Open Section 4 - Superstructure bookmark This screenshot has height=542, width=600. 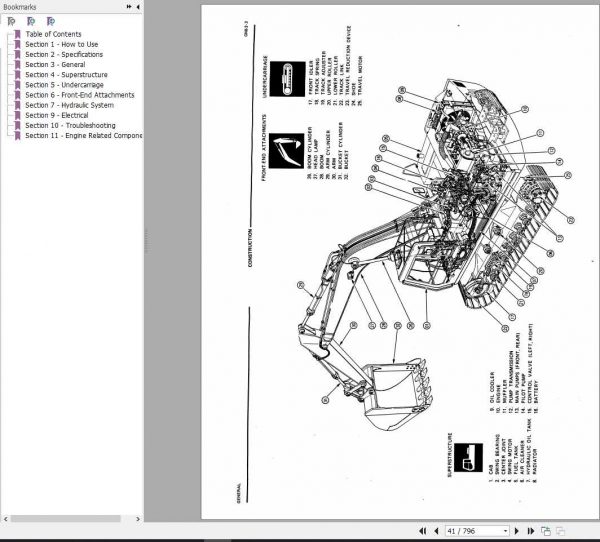click(66, 75)
